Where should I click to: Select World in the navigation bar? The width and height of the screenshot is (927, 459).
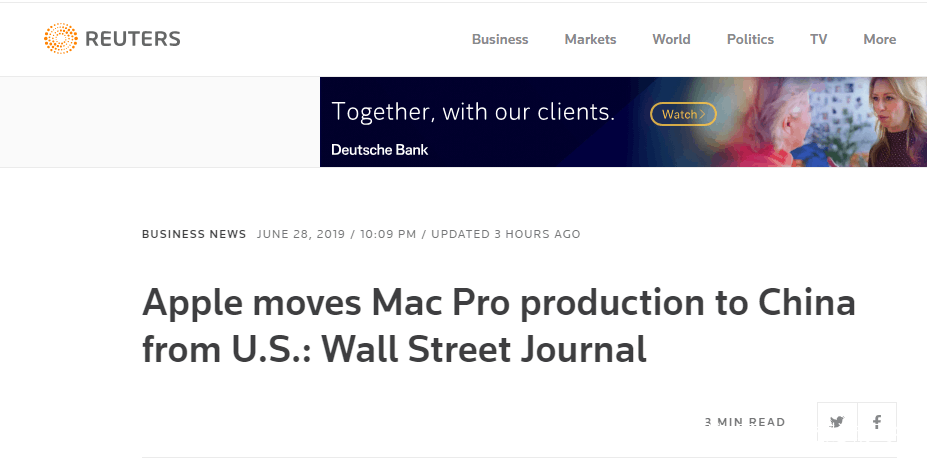(x=671, y=40)
